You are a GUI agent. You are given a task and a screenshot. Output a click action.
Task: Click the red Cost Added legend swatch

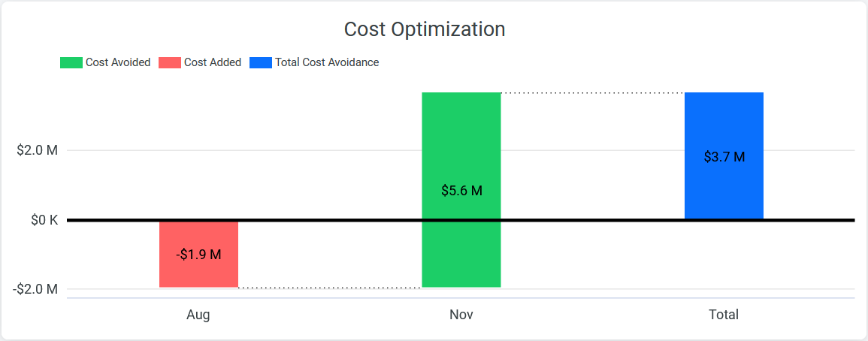[170, 63]
